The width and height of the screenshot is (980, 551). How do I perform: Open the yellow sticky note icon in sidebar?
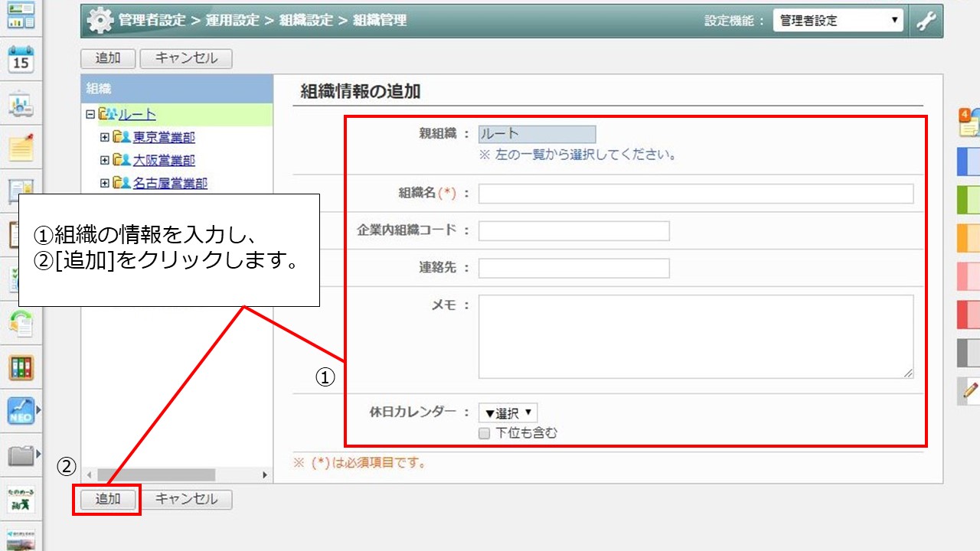tap(21, 147)
